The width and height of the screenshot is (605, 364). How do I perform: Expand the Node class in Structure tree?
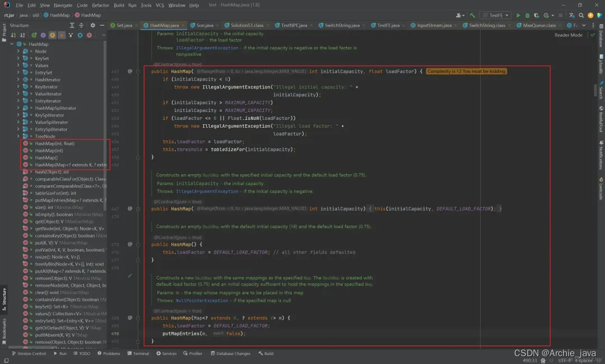click(x=18, y=52)
